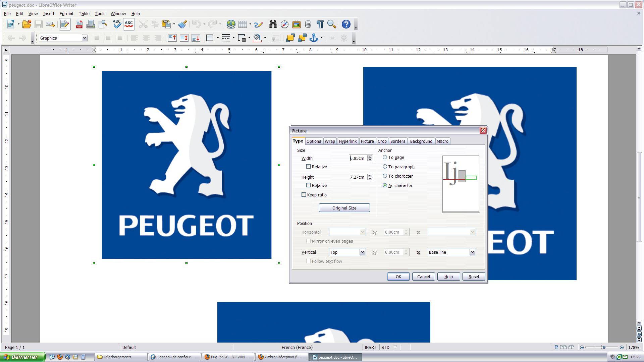
Task: Click the Width input field
Action: pyautogui.click(x=358, y=158)
